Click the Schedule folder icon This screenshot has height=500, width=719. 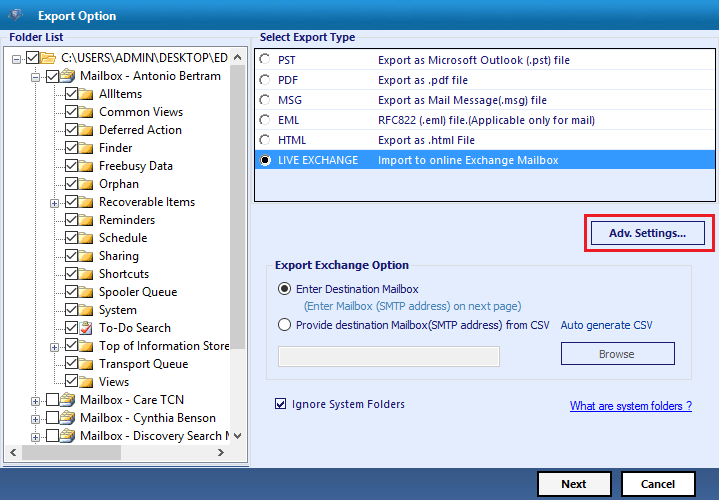[86, 238]
